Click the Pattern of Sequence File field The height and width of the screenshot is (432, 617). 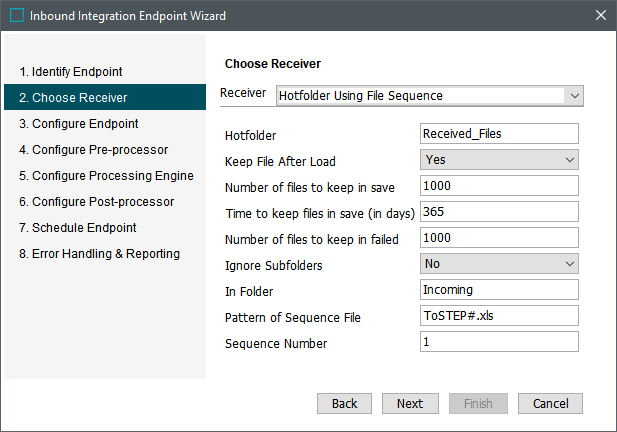click(x=499, y=316)
